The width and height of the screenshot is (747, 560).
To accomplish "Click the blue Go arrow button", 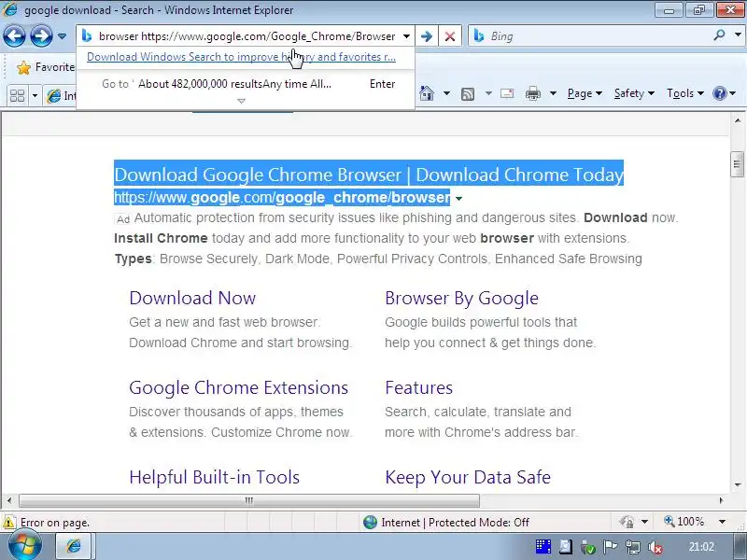I will click(x=427, y=36).
